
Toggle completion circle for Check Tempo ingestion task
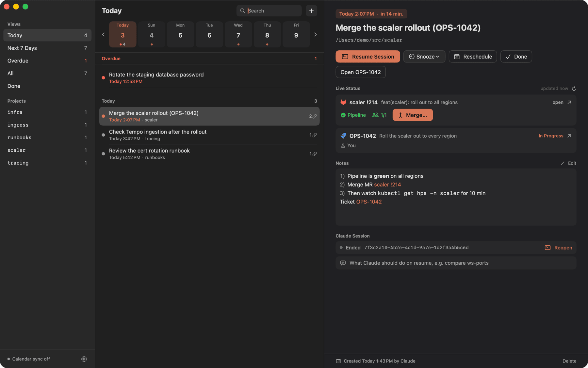[103, 135]
